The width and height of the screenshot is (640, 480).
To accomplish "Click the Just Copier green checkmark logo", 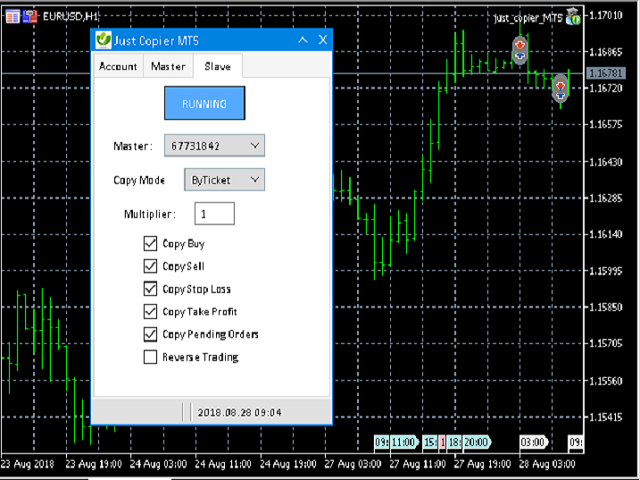I will coord(102,40).
